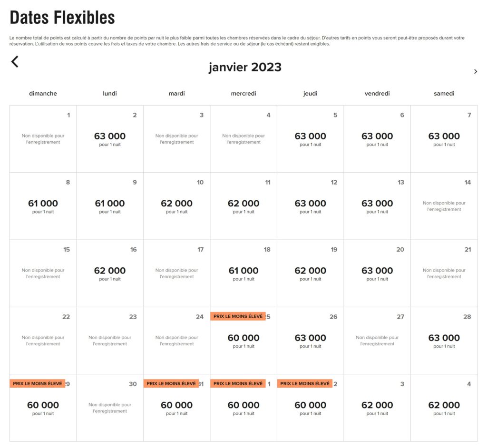This screenshot has height=448, width=487.
Task: Select January 2 at 63 000 points
Action: click(x=110, y=138)
